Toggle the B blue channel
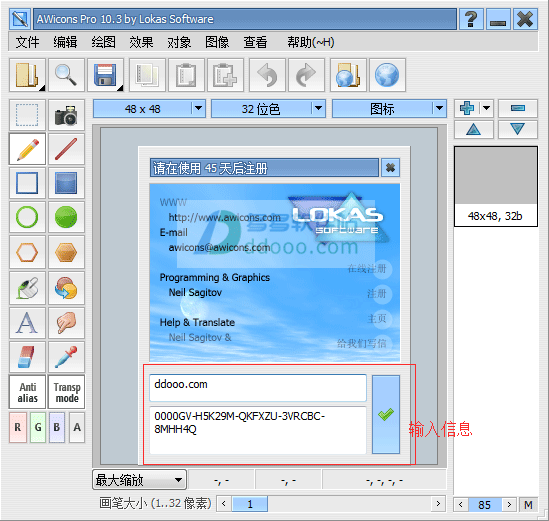Image resolution: width=549 pixels, height=521 pixels. (57, 427)
